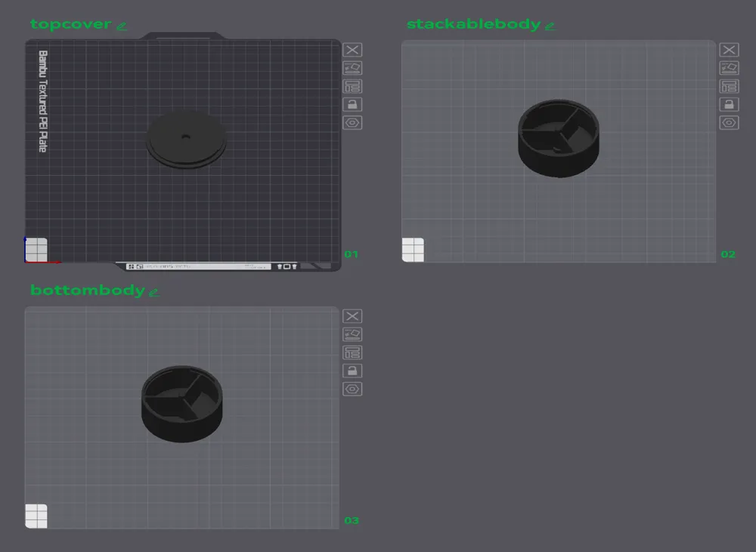Select the arrange tool on plate 01
This screenshot has width=756, height=552.
352,68
